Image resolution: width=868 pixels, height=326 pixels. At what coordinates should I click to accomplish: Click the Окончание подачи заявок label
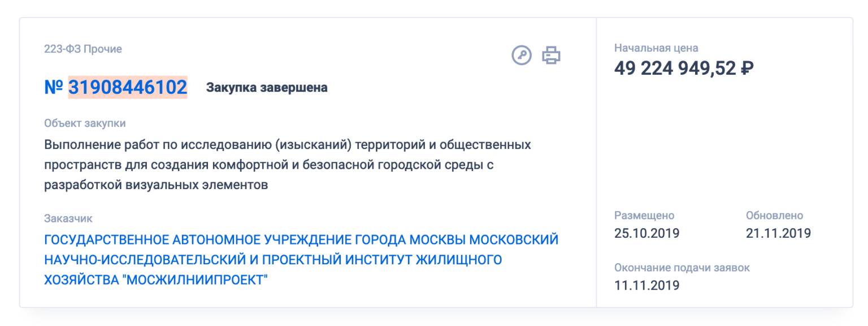[x=682, y=268]
